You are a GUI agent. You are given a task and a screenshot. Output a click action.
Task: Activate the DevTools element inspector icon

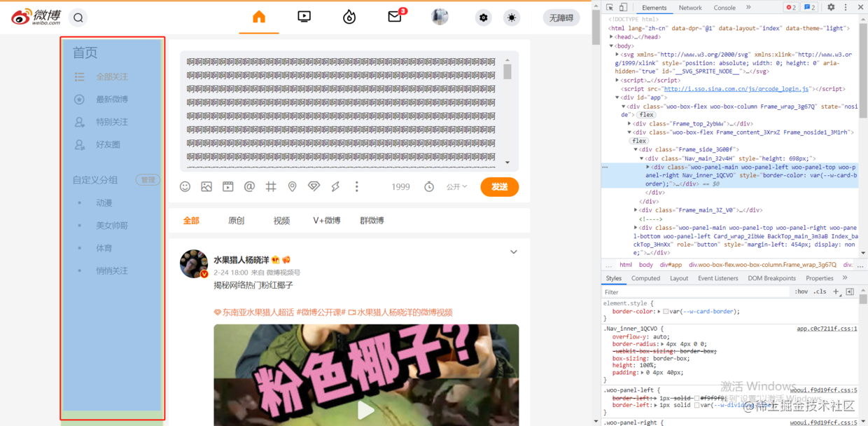point(608,8)
